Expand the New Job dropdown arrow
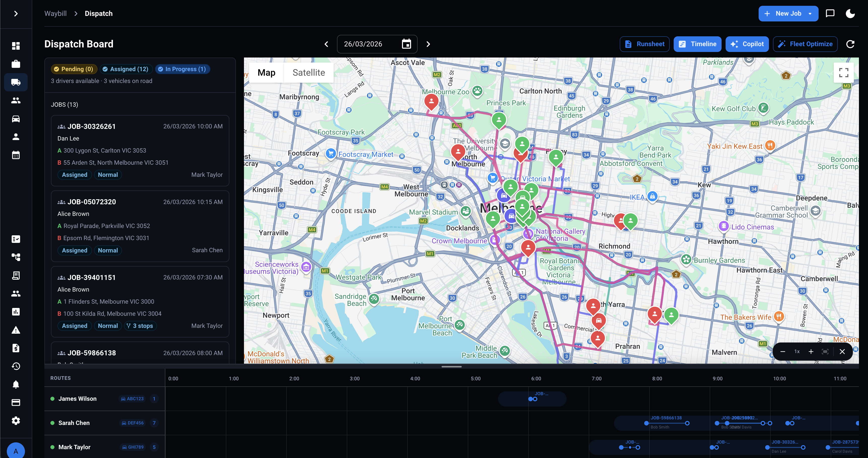 810,13
